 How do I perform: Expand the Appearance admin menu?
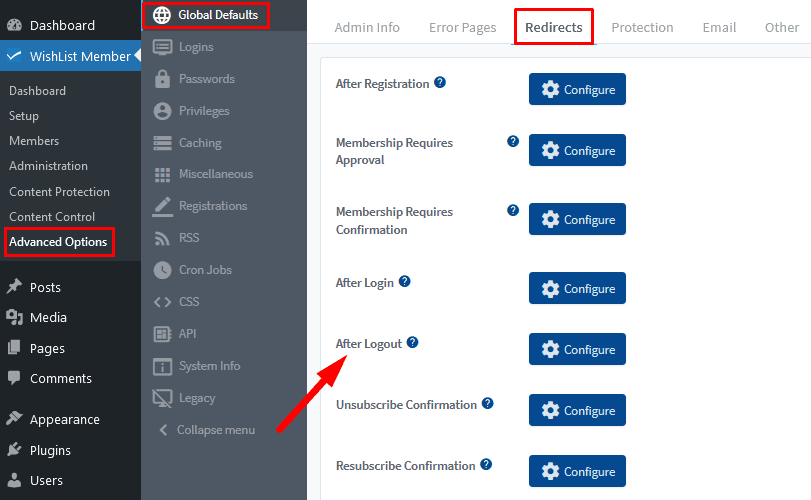(x=64, y=420)
